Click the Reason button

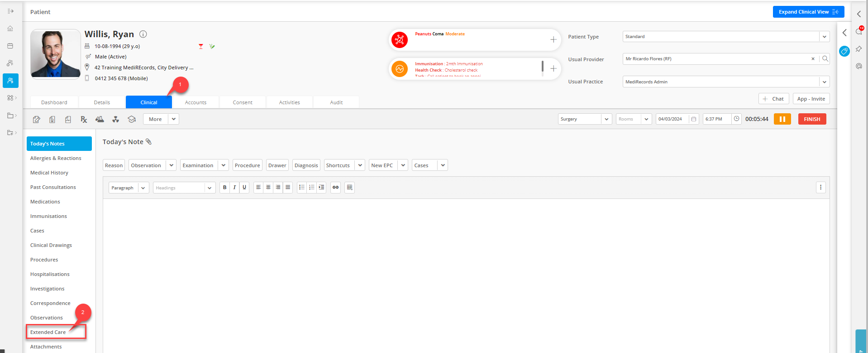[x=114, y=165]
